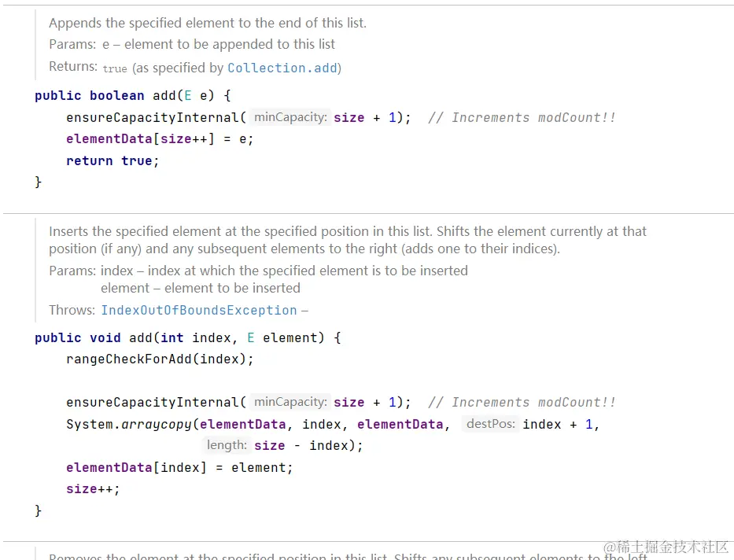Viewport: 734px width, 560px height.
Task: Click the Throws label in the second doc
Action: coord(72,310)
